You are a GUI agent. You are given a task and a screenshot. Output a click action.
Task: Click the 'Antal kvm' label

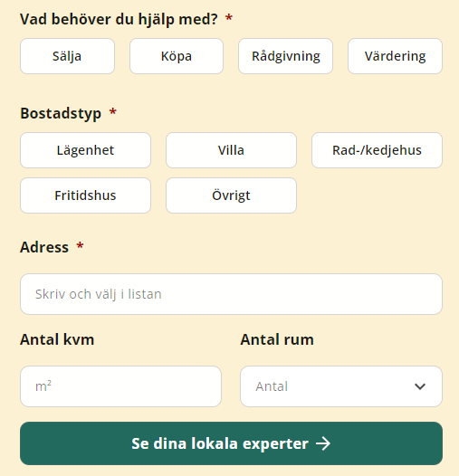point(57,339)
